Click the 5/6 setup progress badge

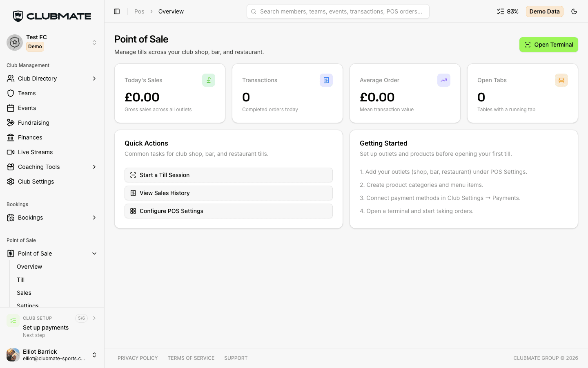pos(81,318)
